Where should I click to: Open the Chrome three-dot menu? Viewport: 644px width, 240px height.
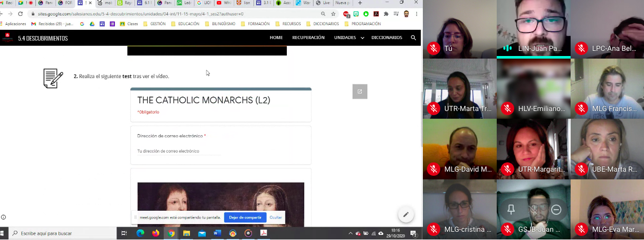[x=416, y=14]
